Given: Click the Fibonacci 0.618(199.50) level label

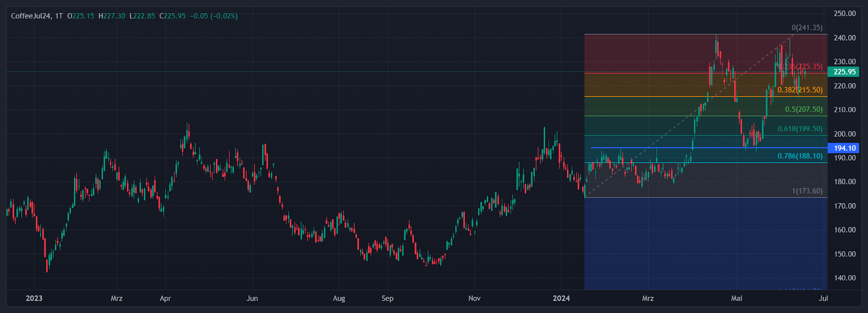Looking at the screenshot, I should [x=800, y=129].
